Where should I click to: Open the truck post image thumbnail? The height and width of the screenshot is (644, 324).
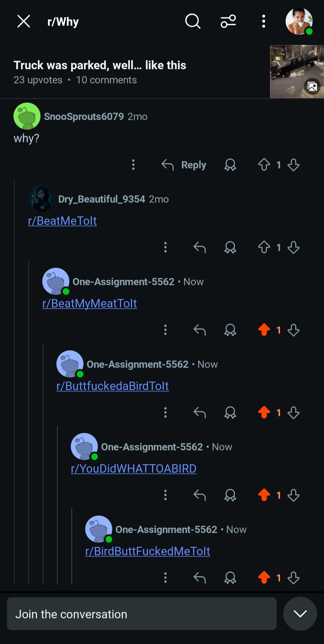point(297,71)
